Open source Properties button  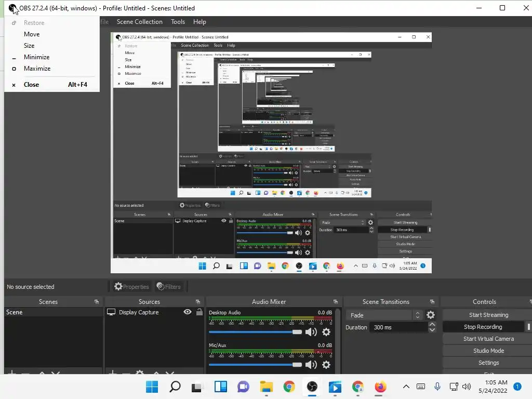[131, 287]
